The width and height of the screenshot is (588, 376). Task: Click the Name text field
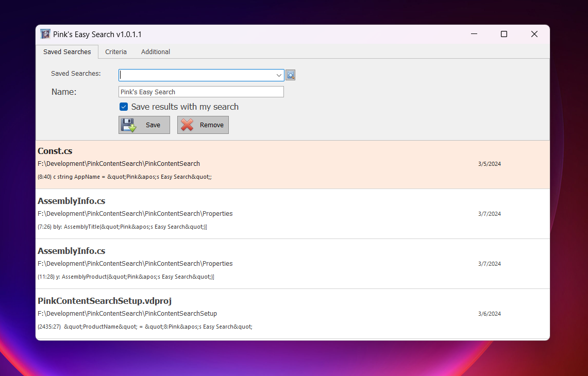tap(201, 92)
